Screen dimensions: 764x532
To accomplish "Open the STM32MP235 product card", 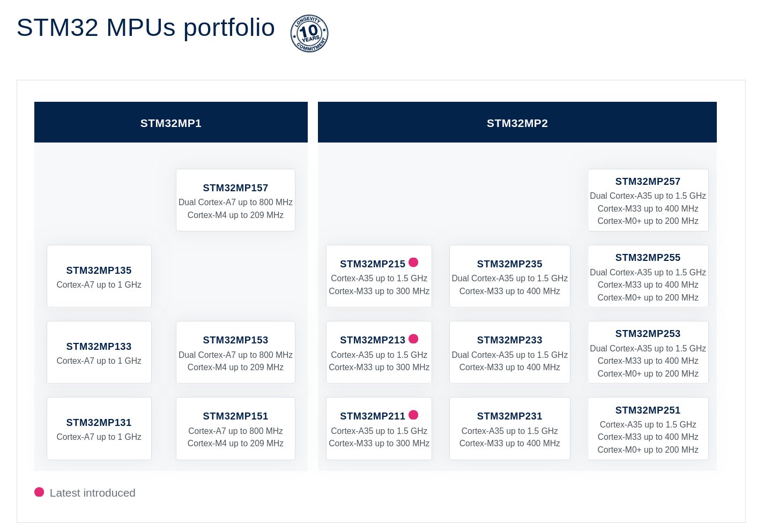I will 510,276.
